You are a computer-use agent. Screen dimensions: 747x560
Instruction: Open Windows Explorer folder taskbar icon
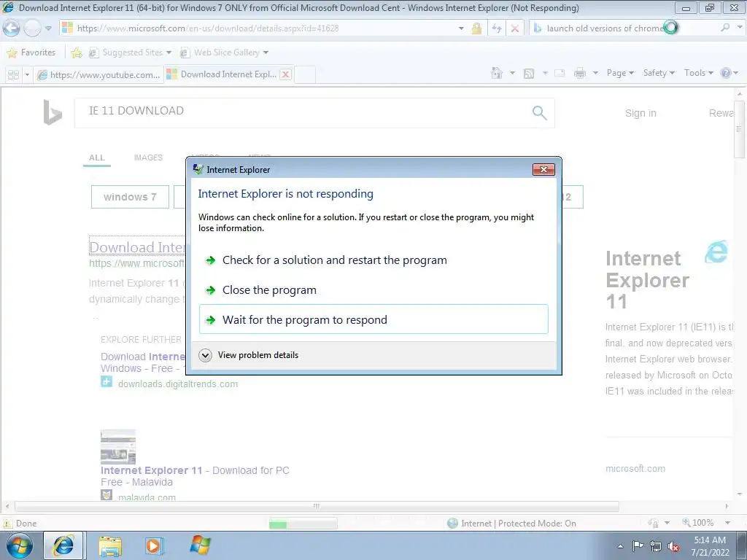pos(111,546)
